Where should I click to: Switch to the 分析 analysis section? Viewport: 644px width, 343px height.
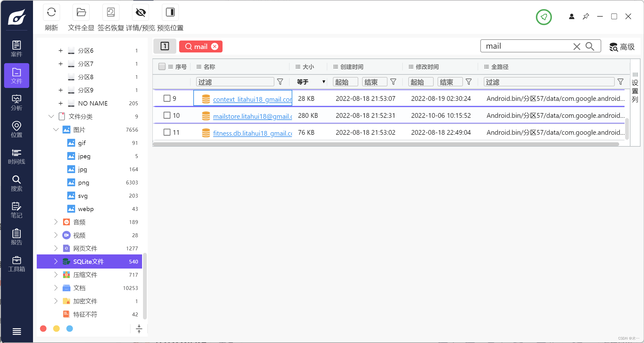click(16, 103)
